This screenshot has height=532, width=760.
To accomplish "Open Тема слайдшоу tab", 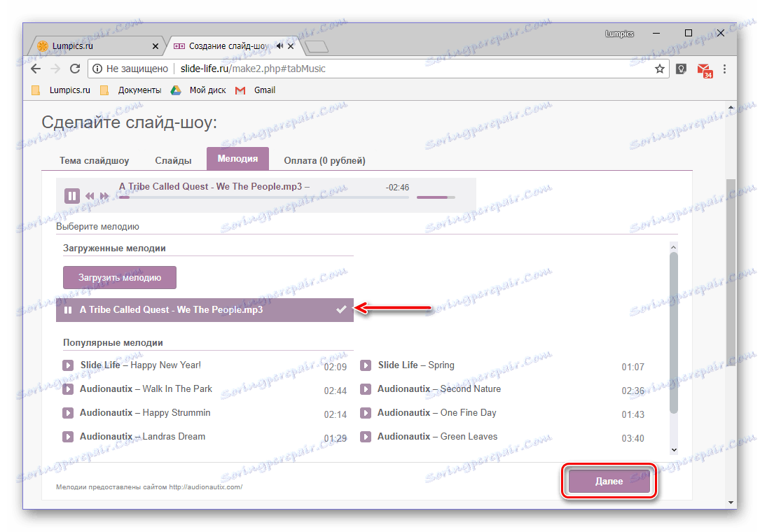I will tap(94, 160).
